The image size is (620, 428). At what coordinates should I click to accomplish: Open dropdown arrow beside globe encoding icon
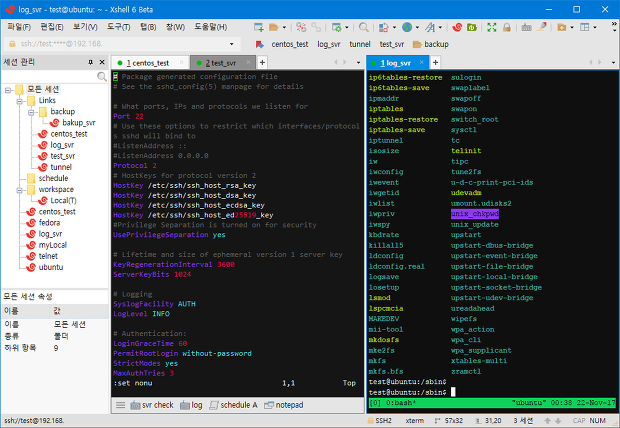click(417, 27)
